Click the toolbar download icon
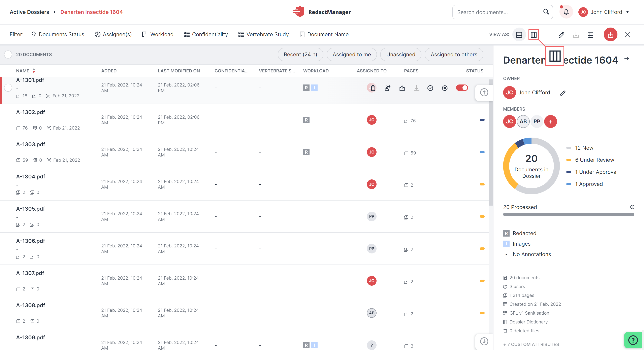Screen dimensions: 644x350 [x=576, y=35]
